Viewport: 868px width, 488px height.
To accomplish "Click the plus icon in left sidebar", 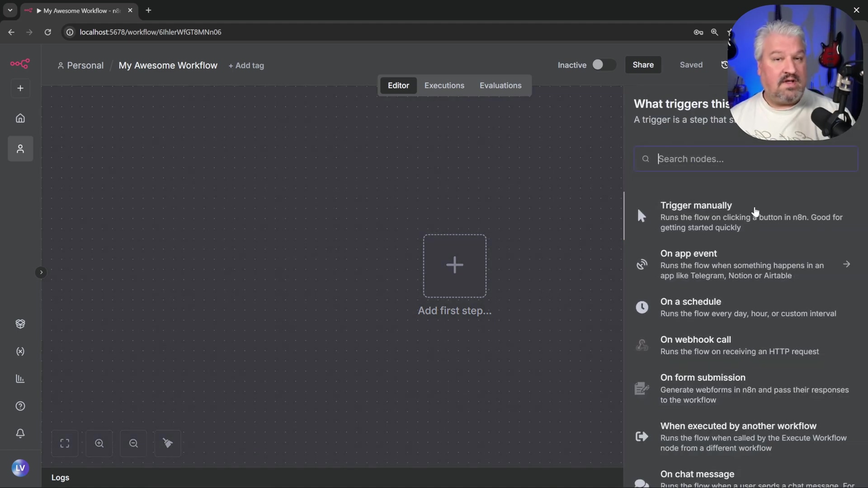I will 20,89.
